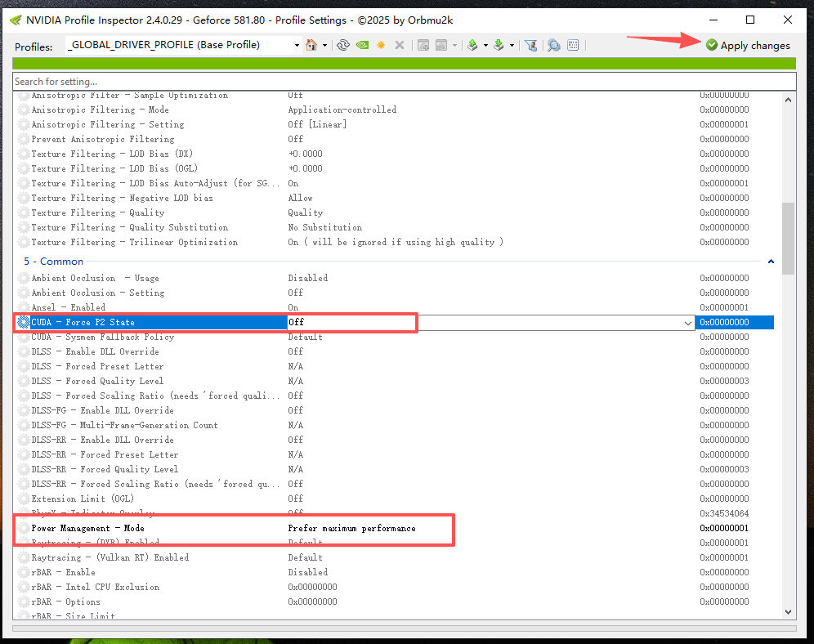Select the 'Anisotropic Filtering - Mode' row
Image resolution: width=814 pixels, height=644 pixels.
click(395, 110)
